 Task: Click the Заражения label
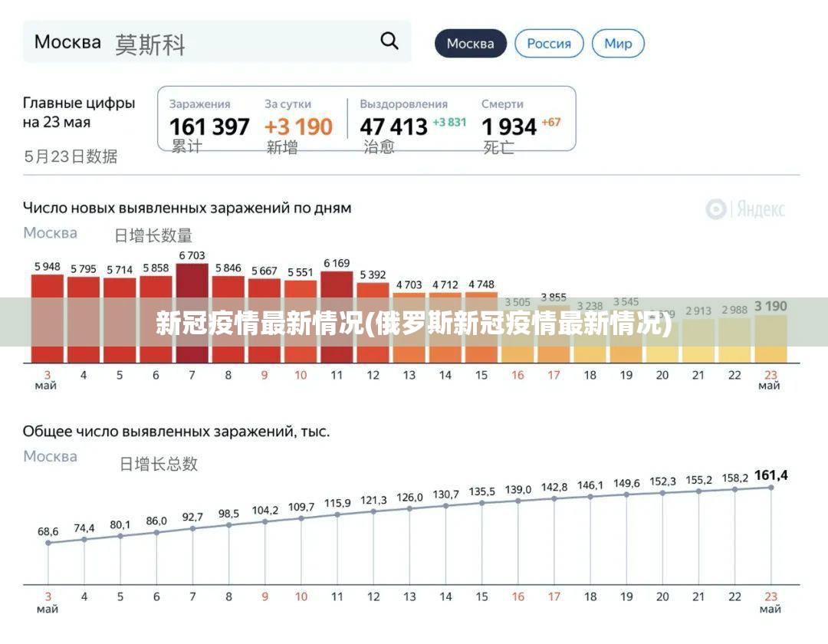199,104
